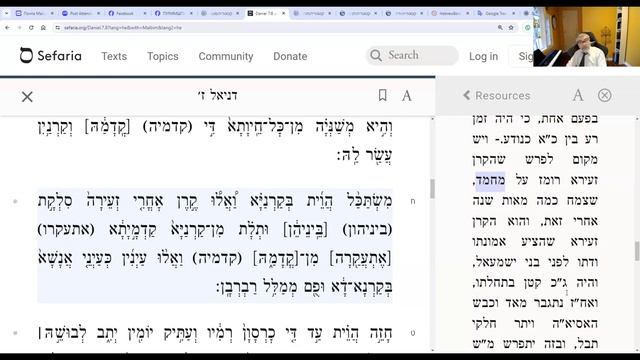Screen dimensions: 640x360
Task: Go back to Resources in sidebar
Action: tap(497, 96)
